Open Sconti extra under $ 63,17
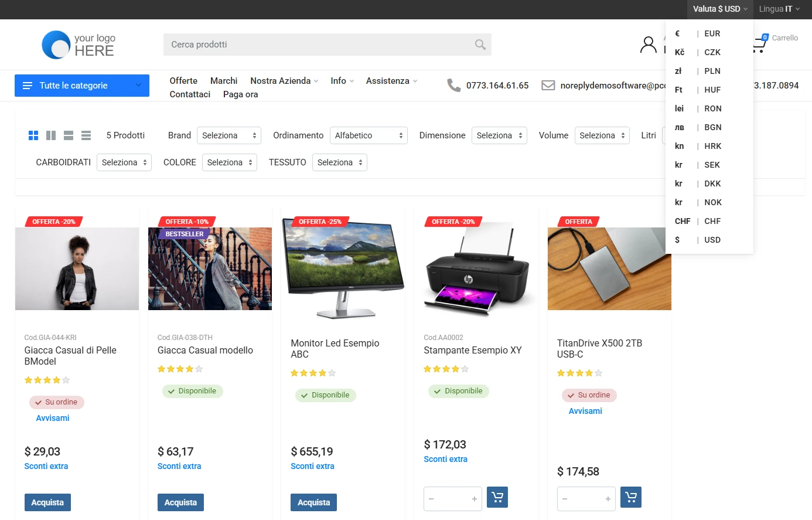The width and height of the screenshot is (812, 520). pos(179,466)
